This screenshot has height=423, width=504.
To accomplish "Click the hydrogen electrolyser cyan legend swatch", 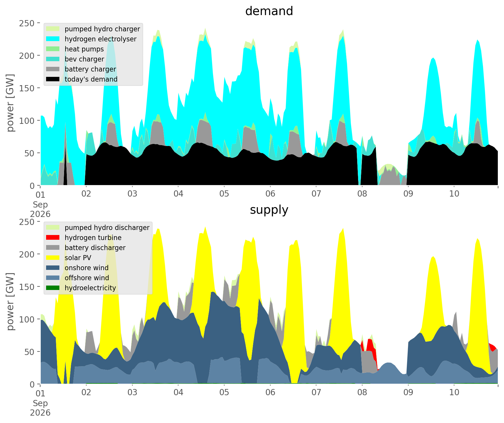I will click(x=53, y=39).
